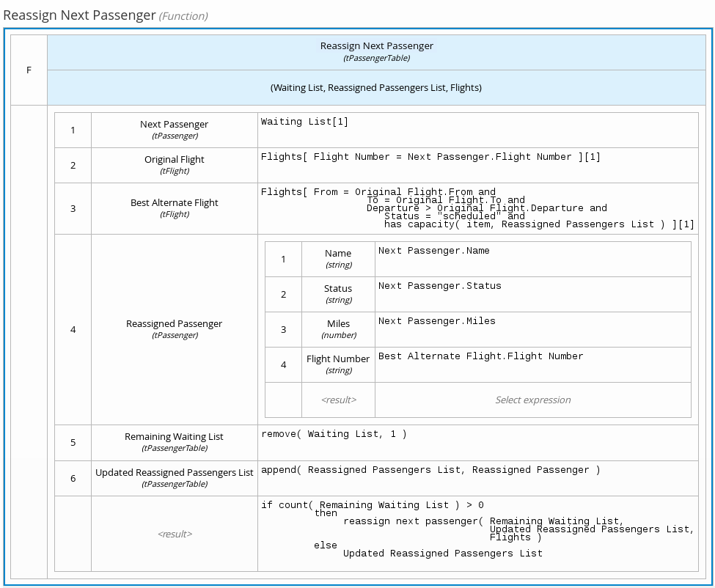Select the Reassign Next Passenger tPassengerTable header cell

coord(376,51)
